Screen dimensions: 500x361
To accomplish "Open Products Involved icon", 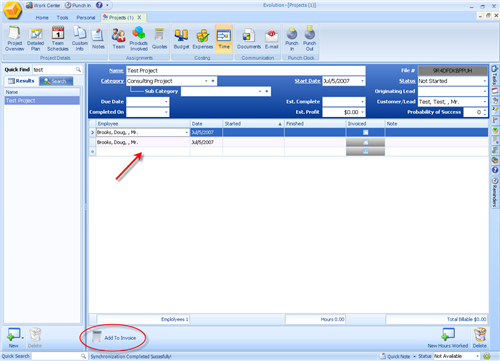I will (x=139, y=39).
